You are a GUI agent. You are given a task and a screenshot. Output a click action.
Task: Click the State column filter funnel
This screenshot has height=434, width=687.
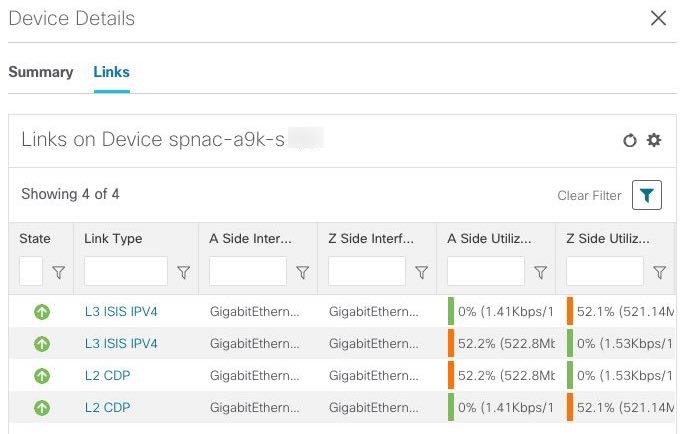(59, 272)
